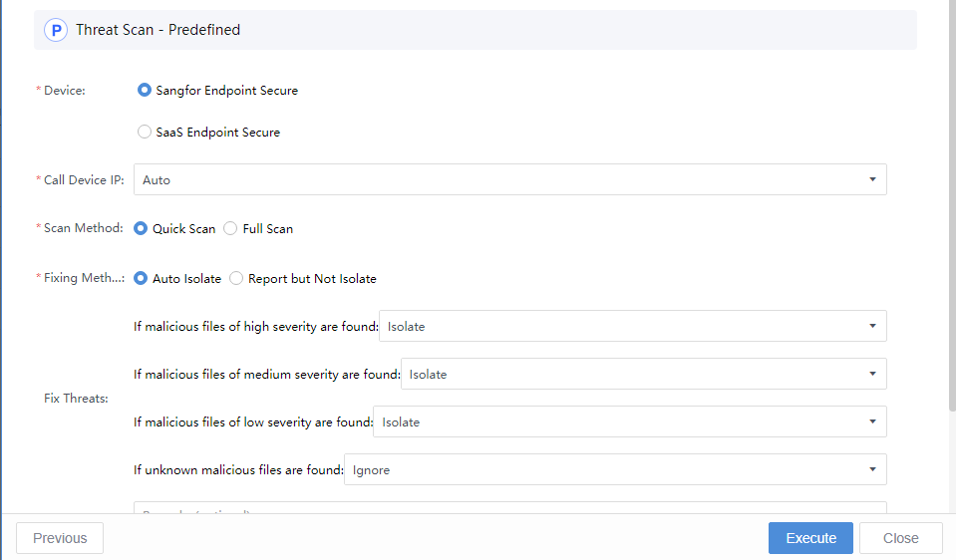
Task: Open unknown malicious files action dropdown
Action: pyautogui.click(x=614, y=469)
